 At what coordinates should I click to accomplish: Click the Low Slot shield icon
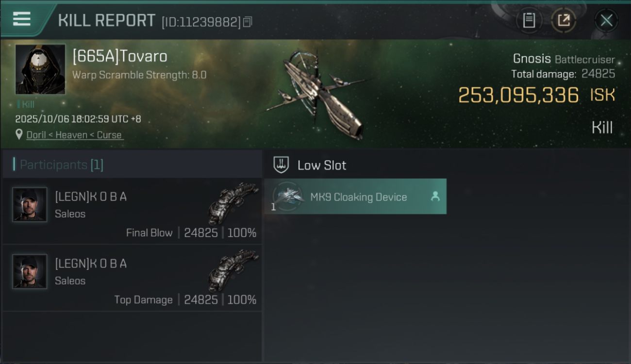click(281, 165)
